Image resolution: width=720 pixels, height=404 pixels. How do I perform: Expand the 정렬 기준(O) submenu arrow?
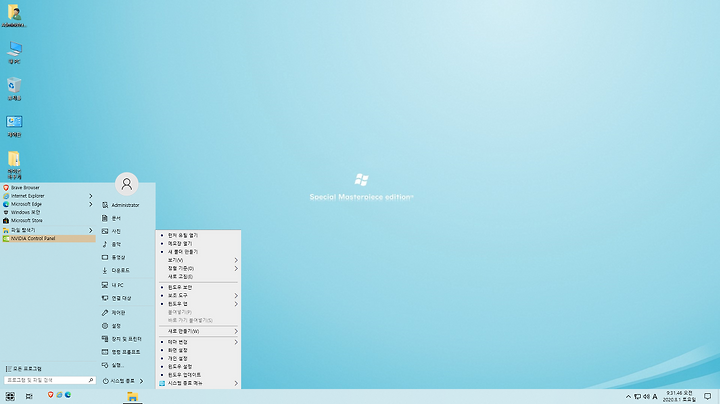(236, 269)
